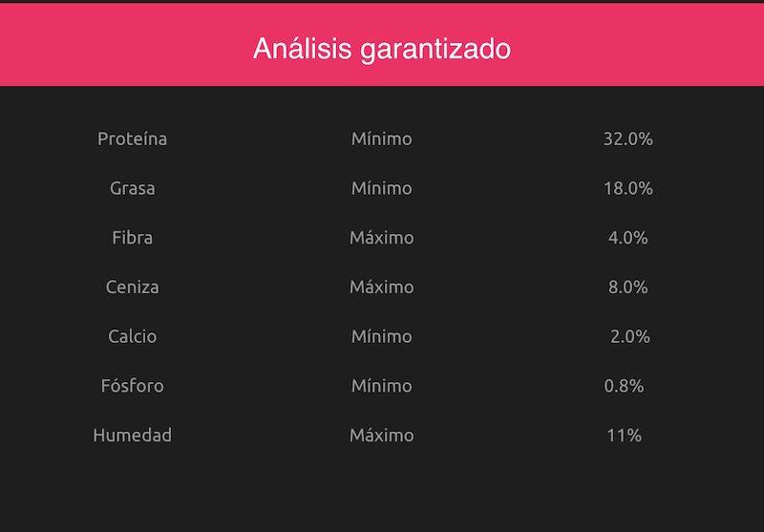764x532 pixels.
Task: Click the 11% humidity value
Action: [625, 435]
